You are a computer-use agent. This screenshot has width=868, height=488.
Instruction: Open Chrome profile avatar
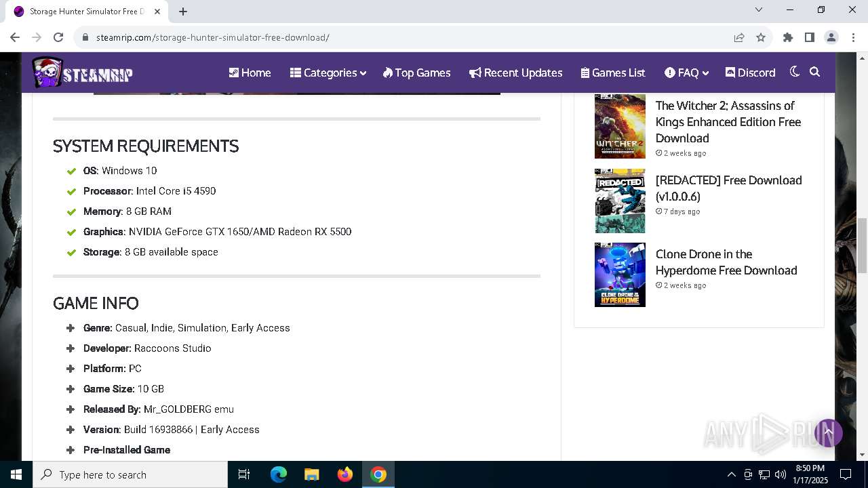coord(831,37)
